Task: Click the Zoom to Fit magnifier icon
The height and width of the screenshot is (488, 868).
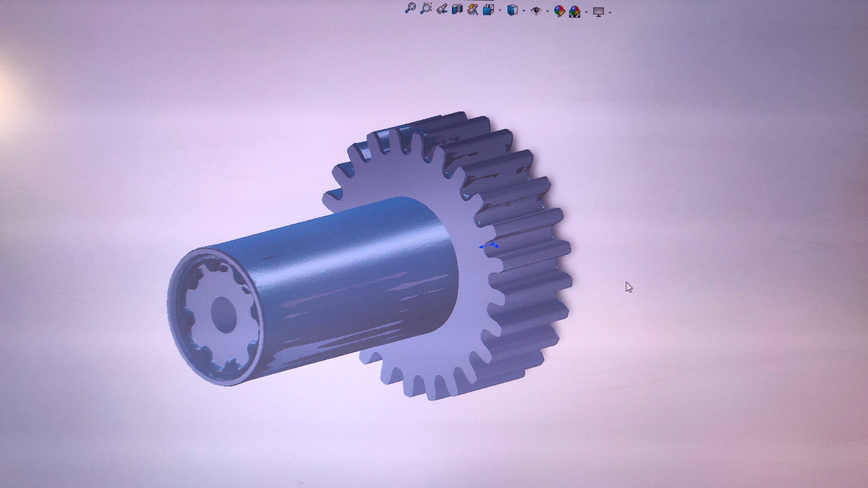Action: point(410,8)
